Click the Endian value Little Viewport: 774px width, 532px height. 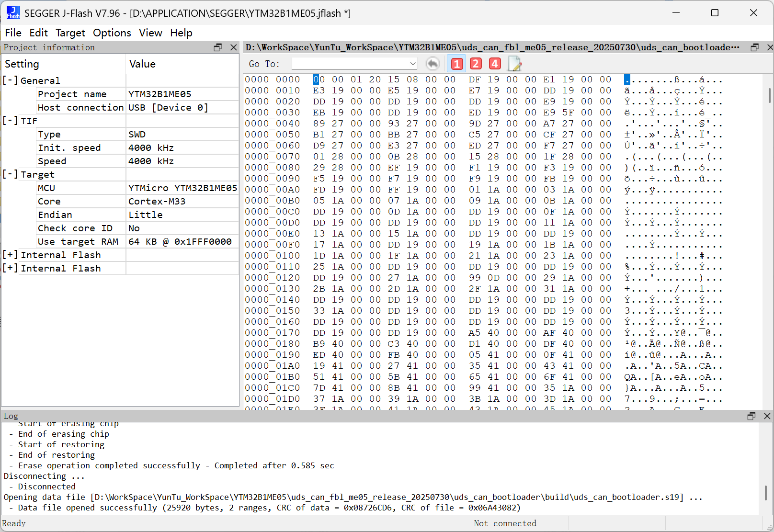(x=146, y=215)
